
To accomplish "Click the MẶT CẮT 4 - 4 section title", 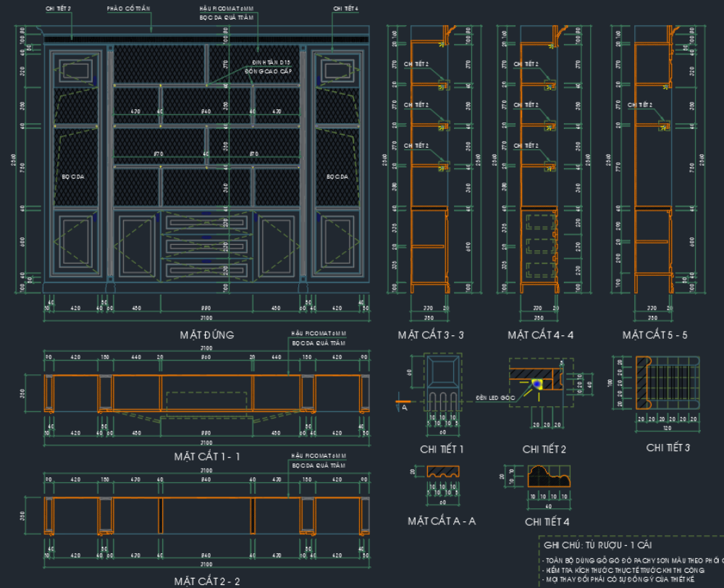I will (x=540, y=335).
